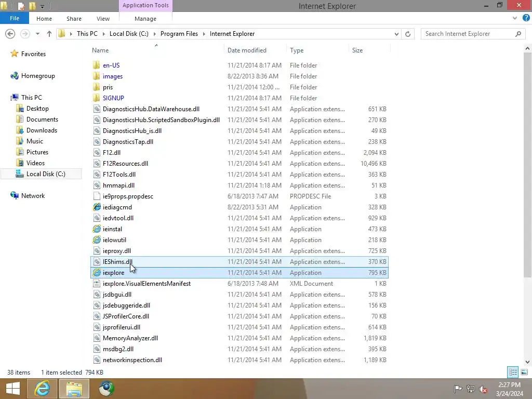Click Local Disk (C:) breadcrumb segment
532x399 pixels.
(129, 34)
